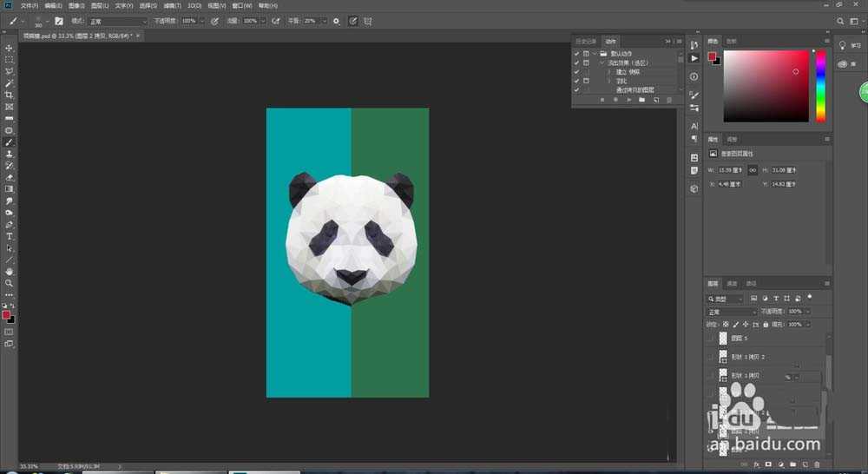Open the 文件(F) menu
Image resolution: width=868 pixels, height=474 pixels.
click(x=30, y=5)
